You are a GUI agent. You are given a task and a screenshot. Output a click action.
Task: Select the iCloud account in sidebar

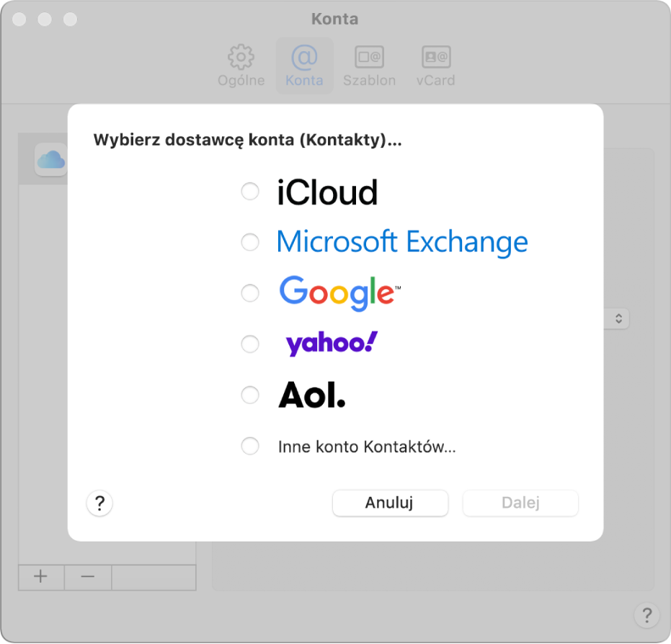pyautogui.click(x=50, y=160)
